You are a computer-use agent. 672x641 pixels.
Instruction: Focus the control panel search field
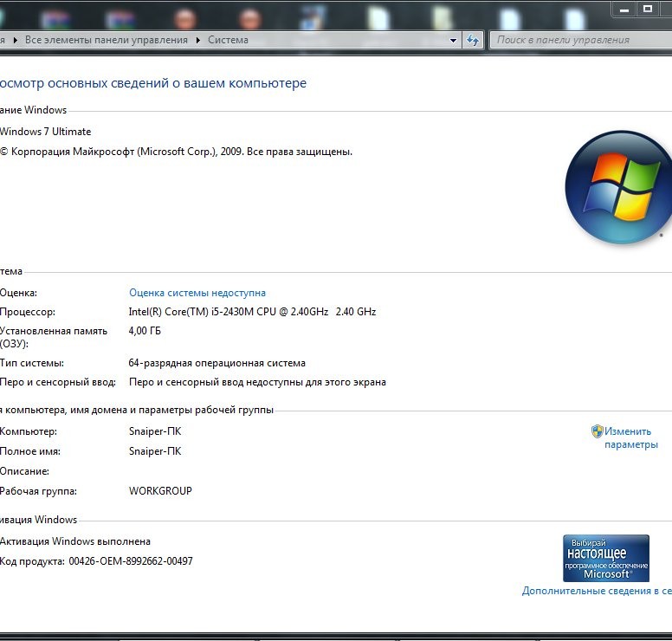(x=581, y=40)
